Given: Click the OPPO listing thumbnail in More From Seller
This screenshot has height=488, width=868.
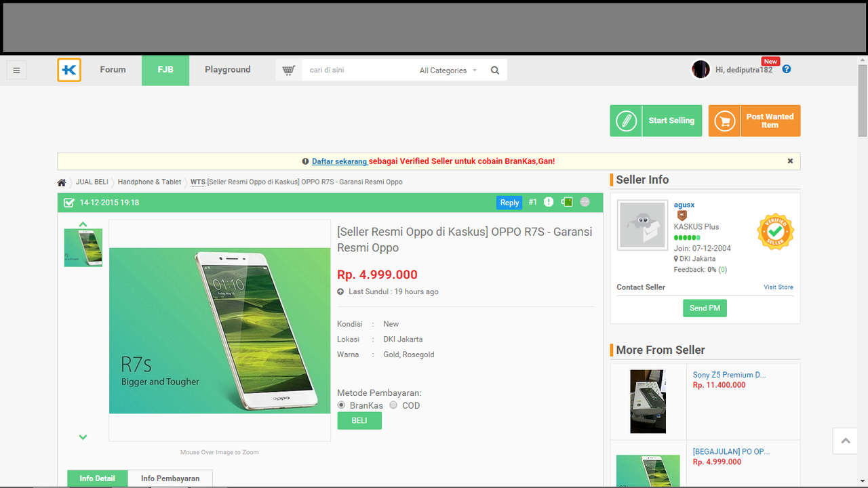Looking at the screenshot, I should click(x=648, y=470).
